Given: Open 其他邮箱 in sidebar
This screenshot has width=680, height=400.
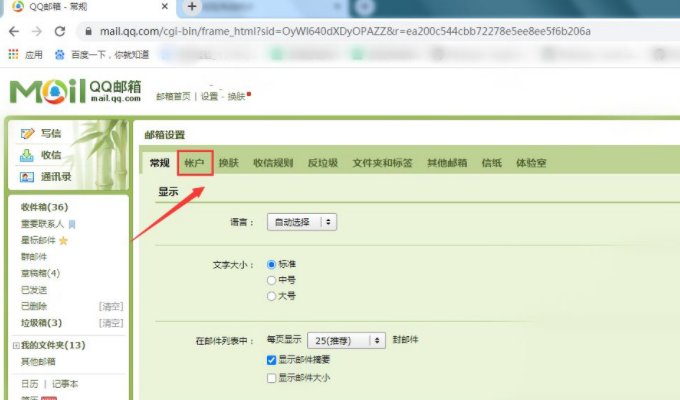Looking at the screenshot, I should click(x=38, y=362).
